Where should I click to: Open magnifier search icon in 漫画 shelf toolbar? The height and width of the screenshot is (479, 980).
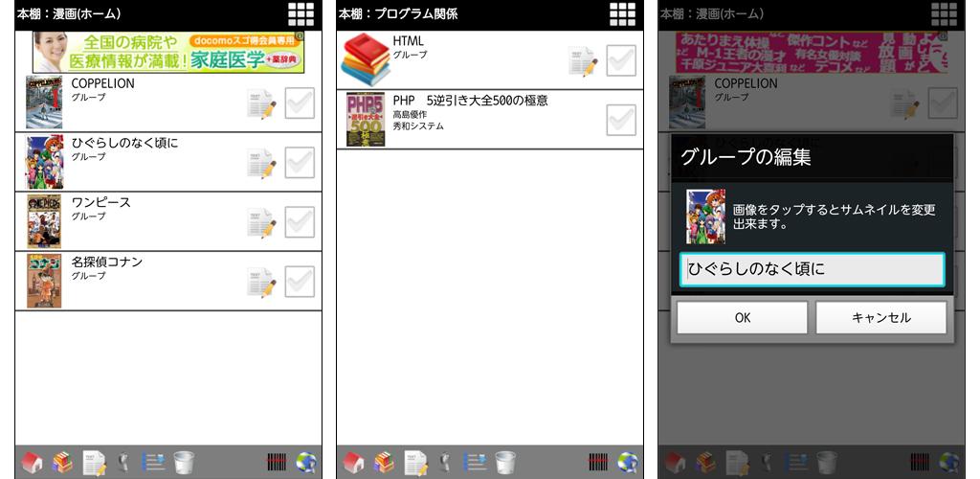tap(123, 463)
